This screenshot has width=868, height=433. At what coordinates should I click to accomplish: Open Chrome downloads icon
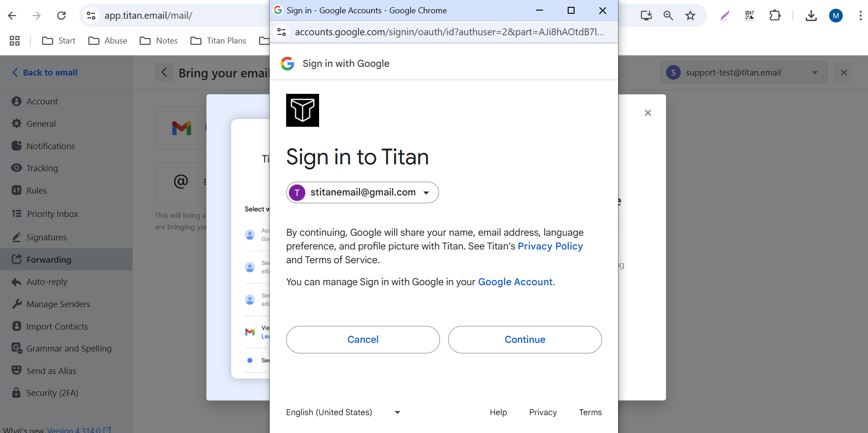[811, 16]
